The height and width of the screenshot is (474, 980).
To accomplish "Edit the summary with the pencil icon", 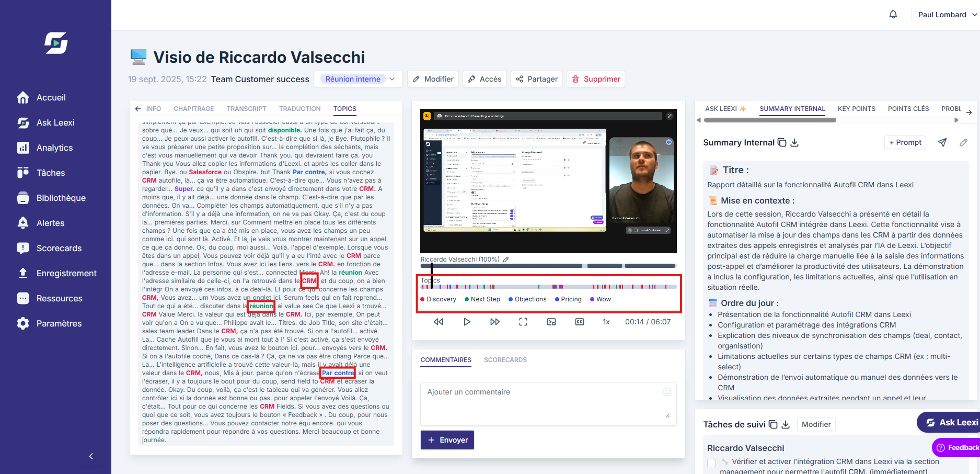I will click(x=963, y=142).
